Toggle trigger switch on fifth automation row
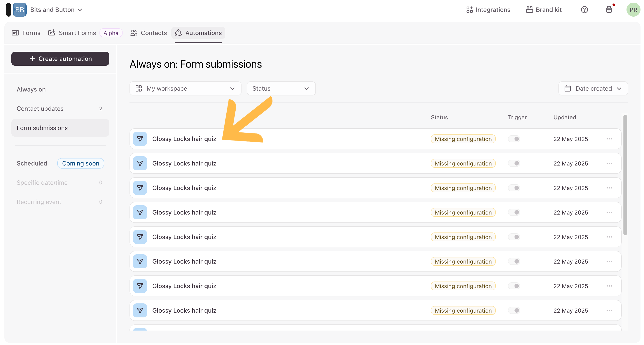 pyautogui.click(x=514, y=237)
